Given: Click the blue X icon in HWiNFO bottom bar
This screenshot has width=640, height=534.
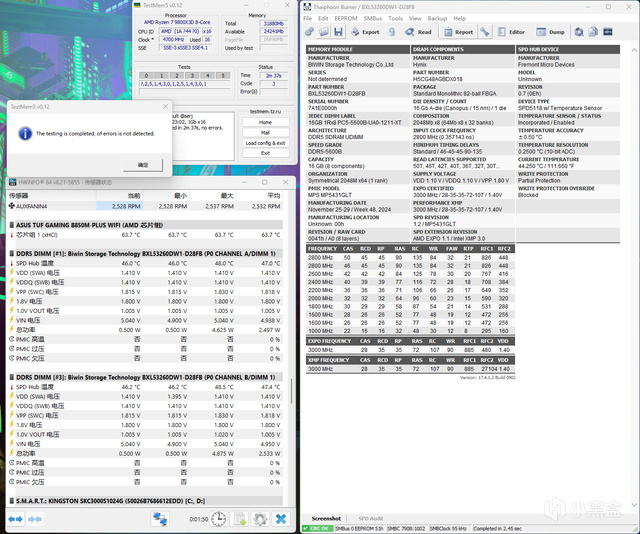Looking at the screenshot, I should click(x=282, y=519).
